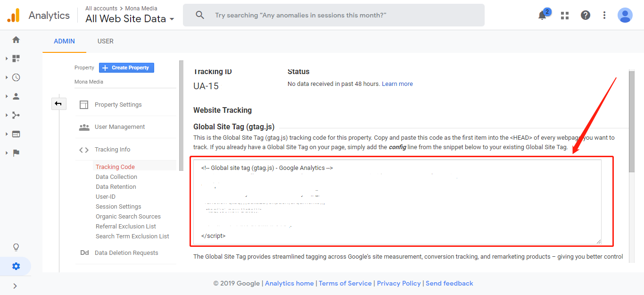
Task: Expand the left sidebar with bottom chevron
Action: 15,286
